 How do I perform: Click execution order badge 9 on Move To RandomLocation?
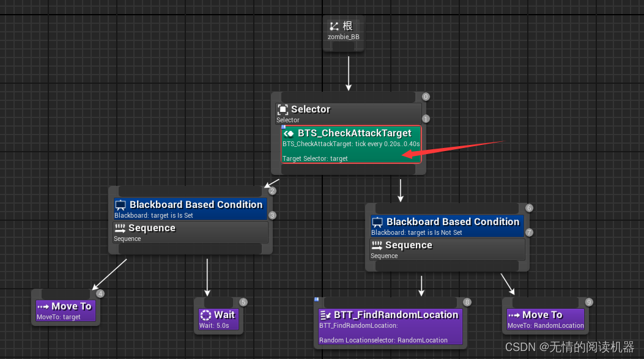point(588,302)
